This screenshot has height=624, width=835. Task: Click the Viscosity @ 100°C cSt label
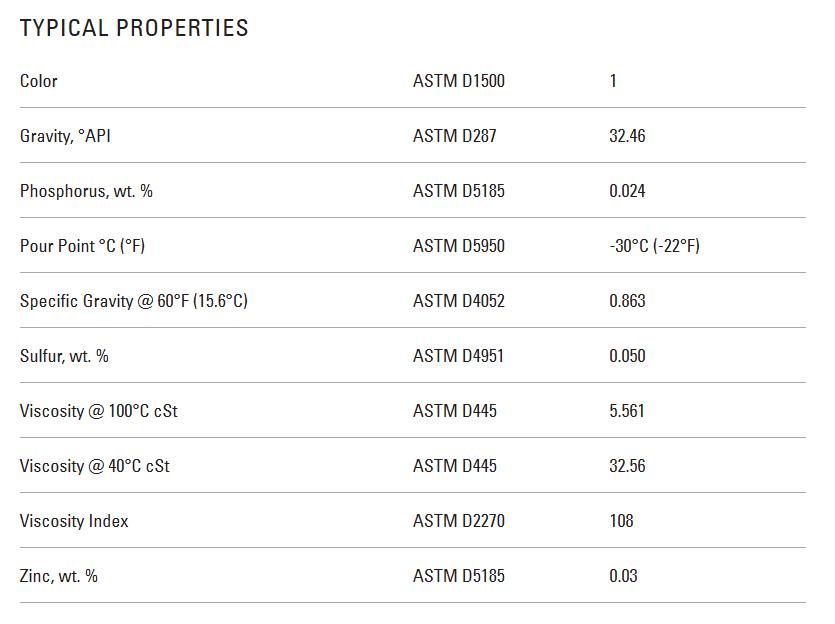pos(98,411)
